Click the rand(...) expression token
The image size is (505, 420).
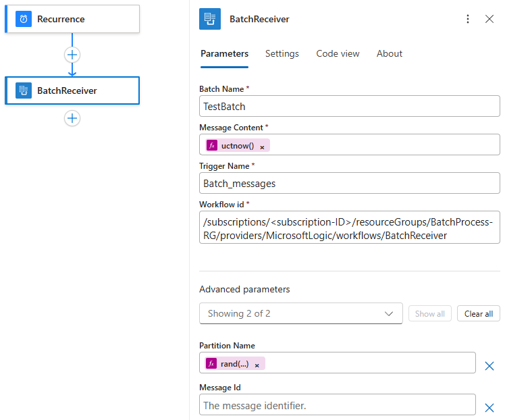pyautogui.click(x=235, y=363)
